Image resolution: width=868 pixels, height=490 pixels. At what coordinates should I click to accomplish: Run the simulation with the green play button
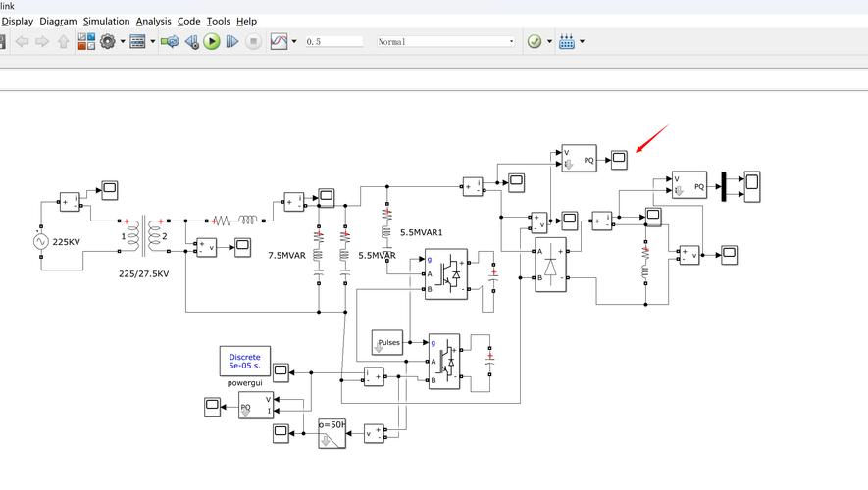click(212, 41)
